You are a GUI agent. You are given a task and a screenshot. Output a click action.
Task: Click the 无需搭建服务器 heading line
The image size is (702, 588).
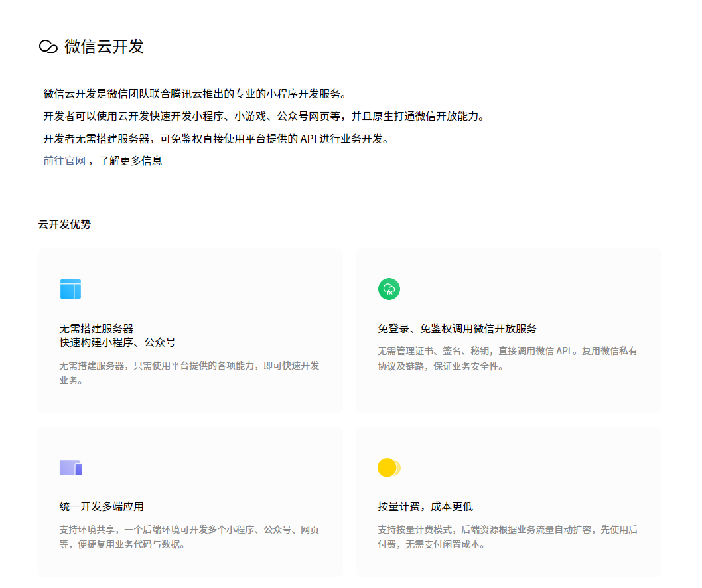pos(96,329)
